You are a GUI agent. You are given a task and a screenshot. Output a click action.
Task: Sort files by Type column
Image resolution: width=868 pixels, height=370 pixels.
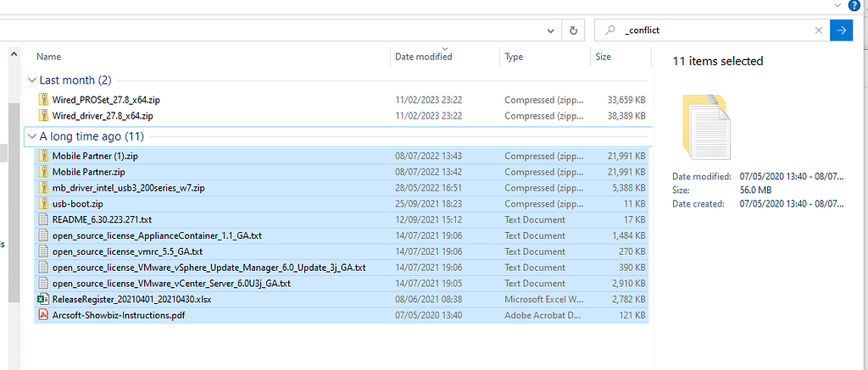514,57
